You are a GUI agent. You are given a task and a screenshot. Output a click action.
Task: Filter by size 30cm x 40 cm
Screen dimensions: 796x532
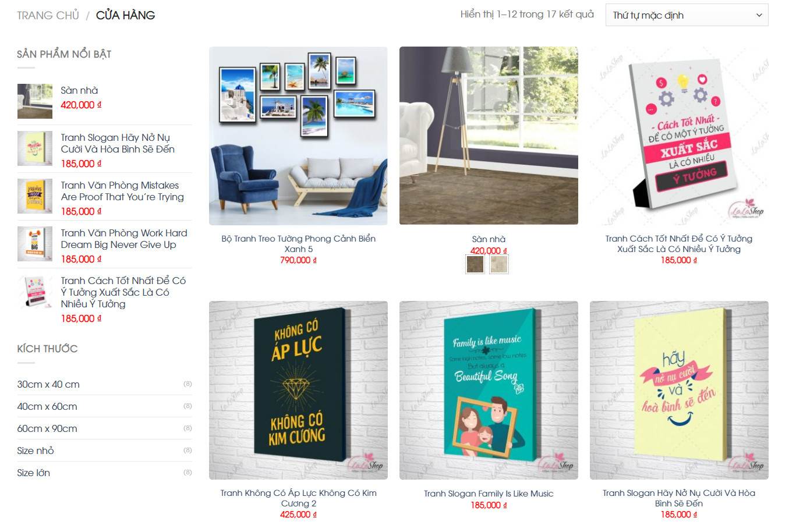pyautogui.click(x=48, y=384)
